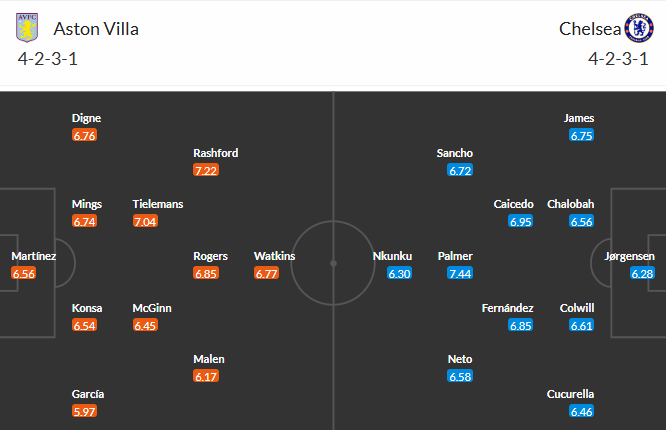Select Fernández in the lineup
The image size is (666, 430).
(507, 308)
